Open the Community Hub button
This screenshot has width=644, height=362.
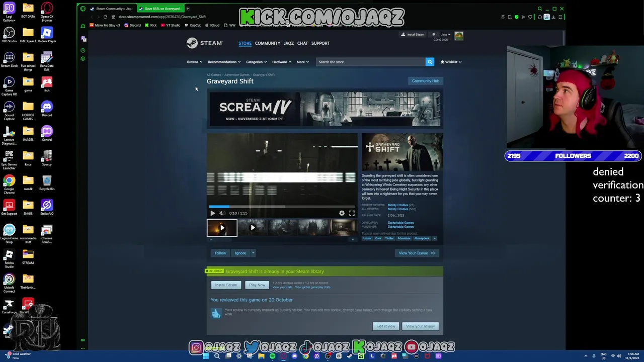426,81
